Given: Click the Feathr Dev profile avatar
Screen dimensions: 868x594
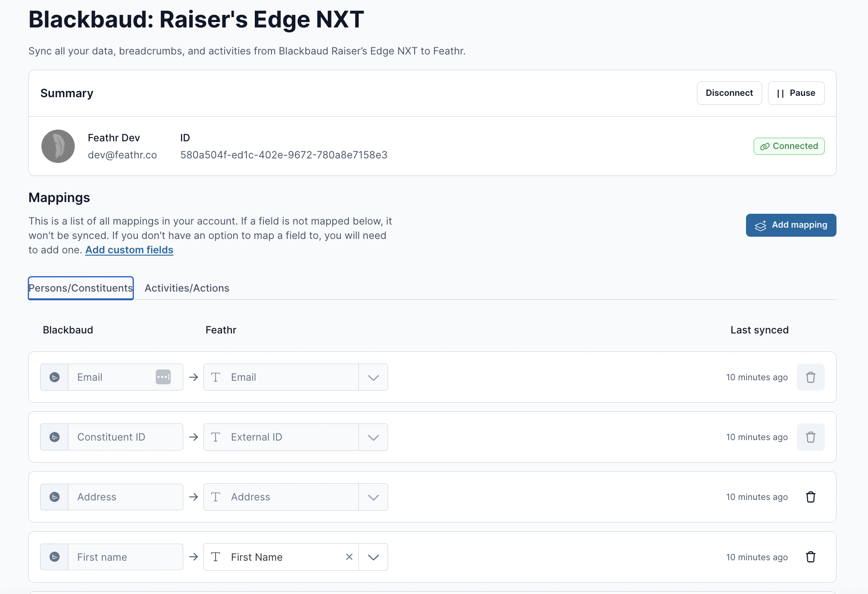Looking at the screenshot, I should click(x=58, y=146).
